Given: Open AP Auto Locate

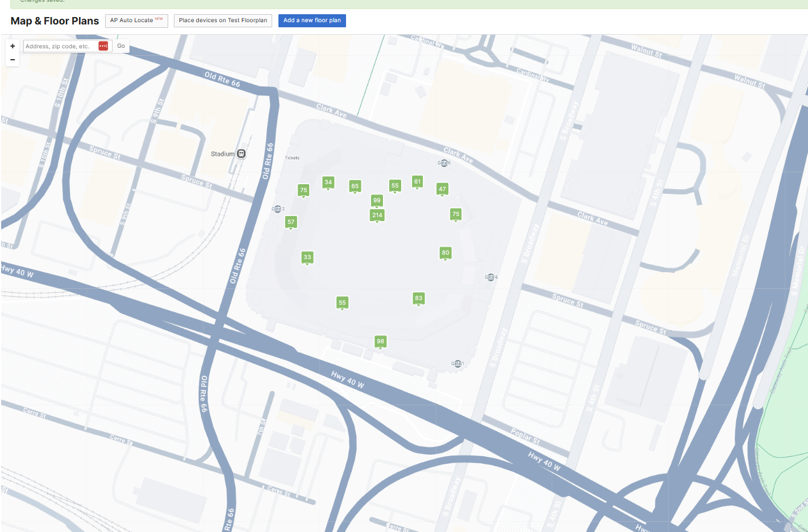Looking at the screenshot, I should 136,20.
